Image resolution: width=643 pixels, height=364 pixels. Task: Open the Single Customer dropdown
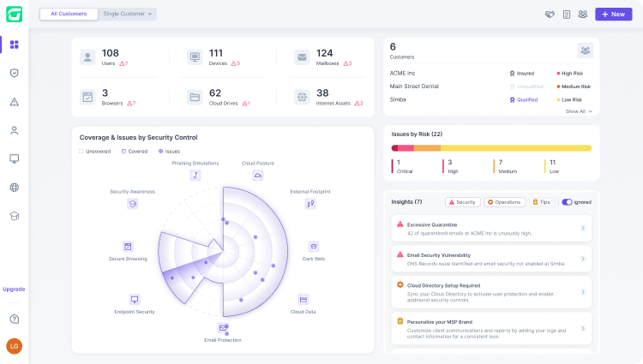[x=128, y=14]
